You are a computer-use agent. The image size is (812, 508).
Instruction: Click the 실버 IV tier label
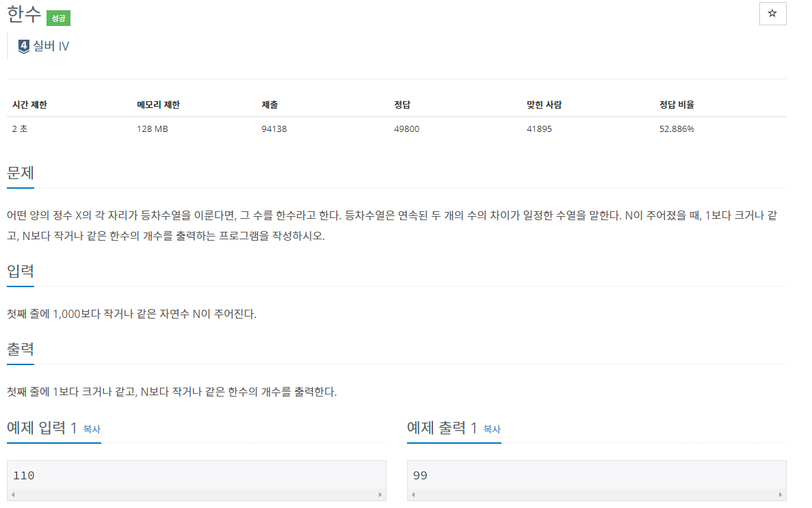point(51,46)
